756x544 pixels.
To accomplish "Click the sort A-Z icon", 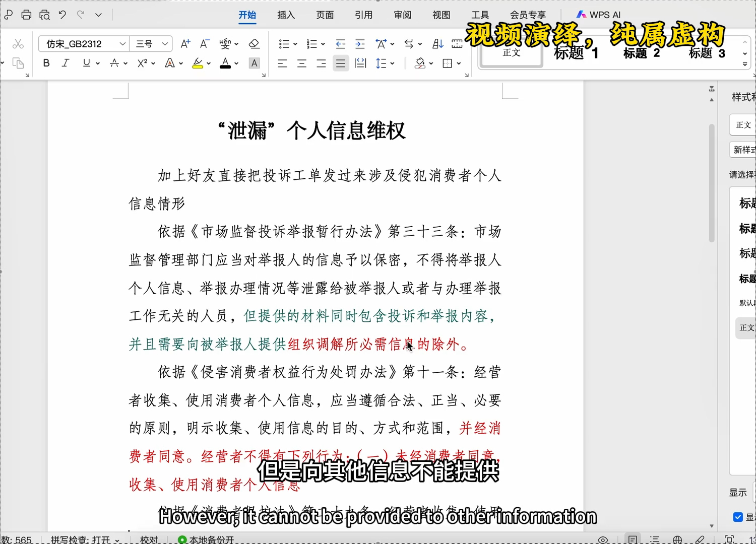I will (x=438, y=44).
